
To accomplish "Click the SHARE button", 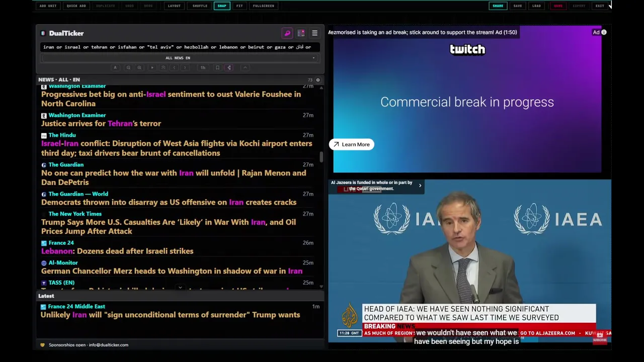I will click(498, 6).
